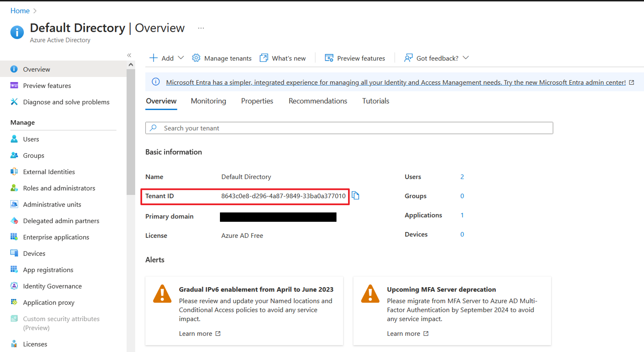The image size is (644, 352).
Task: Open Learn more about MFA Server deprecation
Action: pyautogui.click(x=403, y=333)
